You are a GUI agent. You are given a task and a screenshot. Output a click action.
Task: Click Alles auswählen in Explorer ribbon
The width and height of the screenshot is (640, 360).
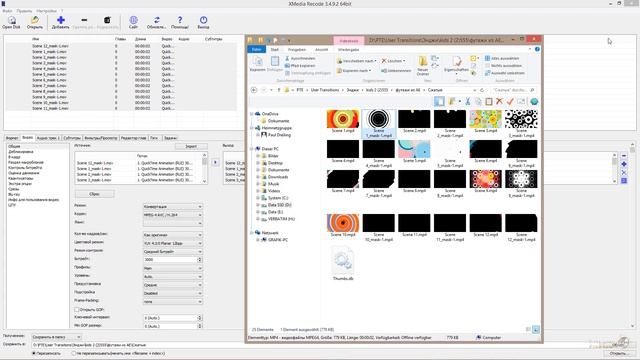(x=502, y=58)
